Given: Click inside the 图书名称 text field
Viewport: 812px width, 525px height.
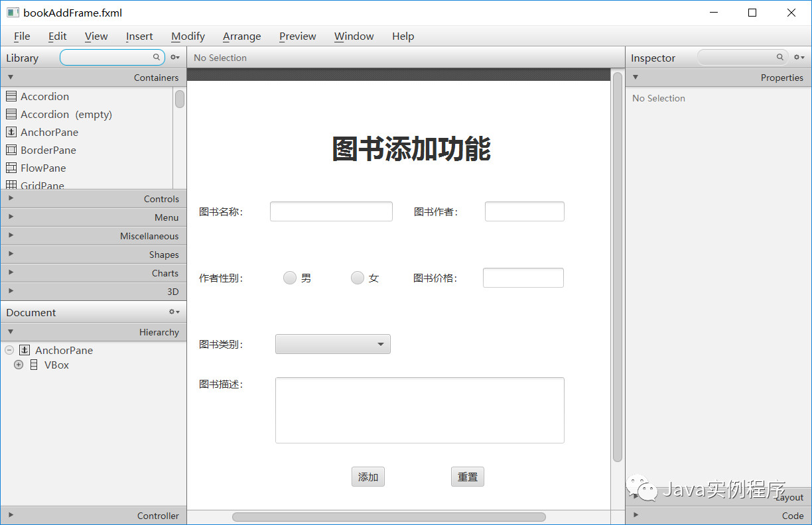Looking at the screenshot, I should point(330,211).
